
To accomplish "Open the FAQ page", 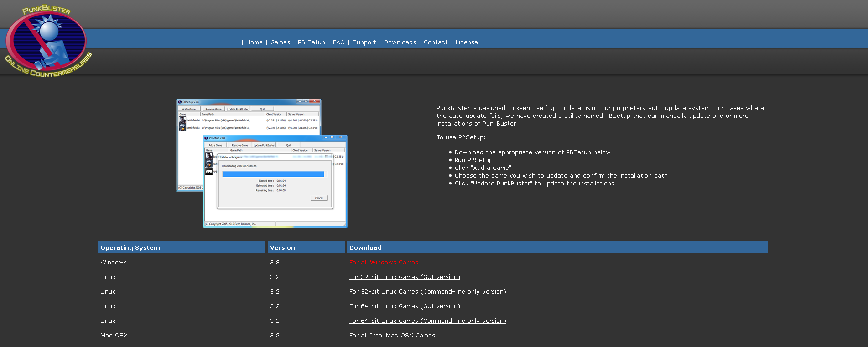I will [339, 42].
